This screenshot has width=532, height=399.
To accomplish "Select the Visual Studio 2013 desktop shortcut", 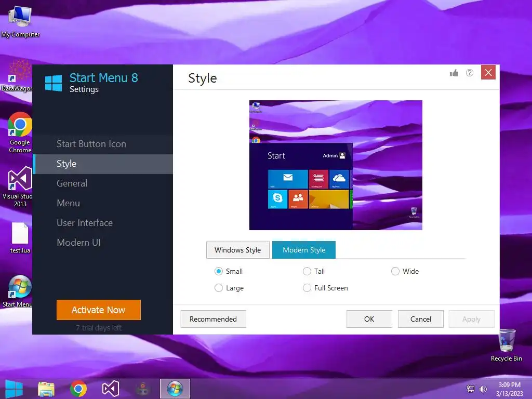I will [x=18, y=187].
